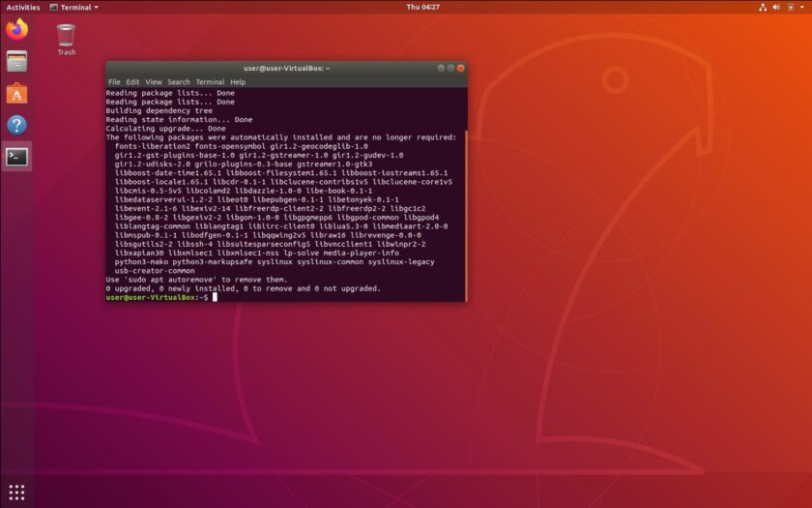Click 'sudo apt autoremove' hint line

coord(196,280)
